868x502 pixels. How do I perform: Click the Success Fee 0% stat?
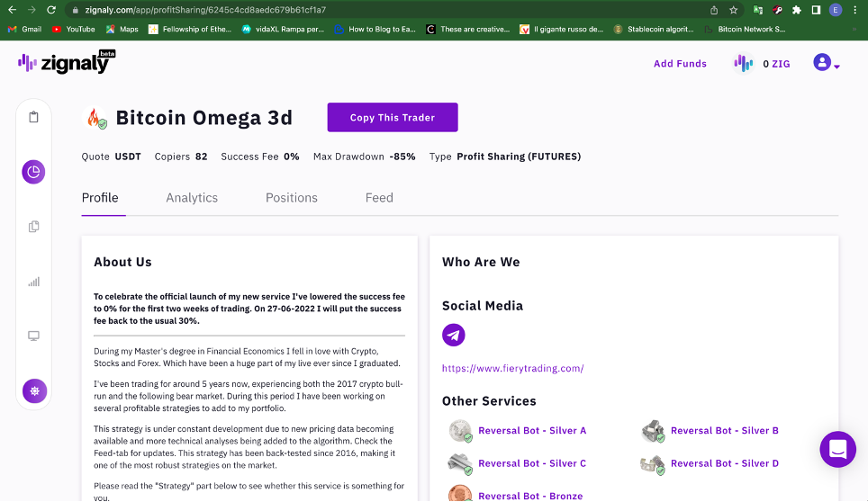pos(260,157)
